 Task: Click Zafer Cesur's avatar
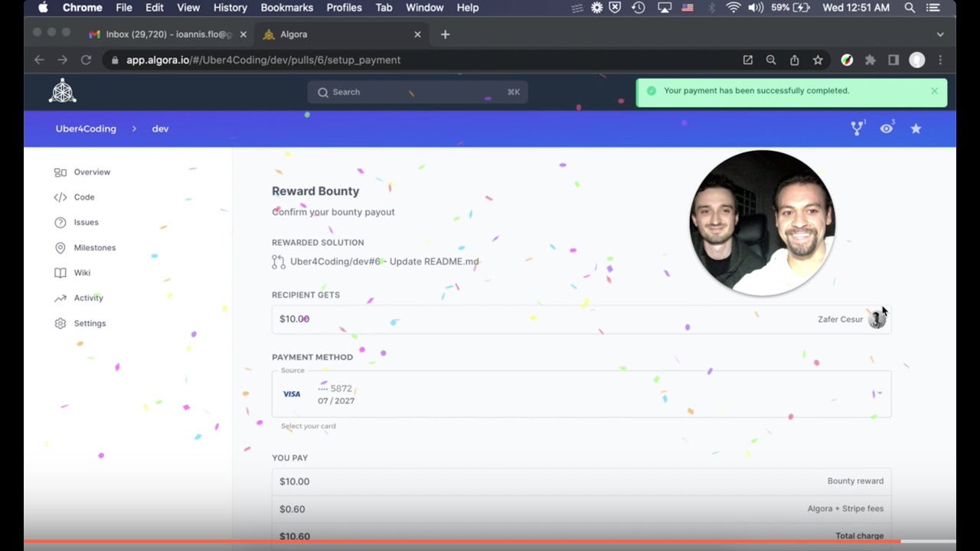pyautogui.click(x=877, y=320)
